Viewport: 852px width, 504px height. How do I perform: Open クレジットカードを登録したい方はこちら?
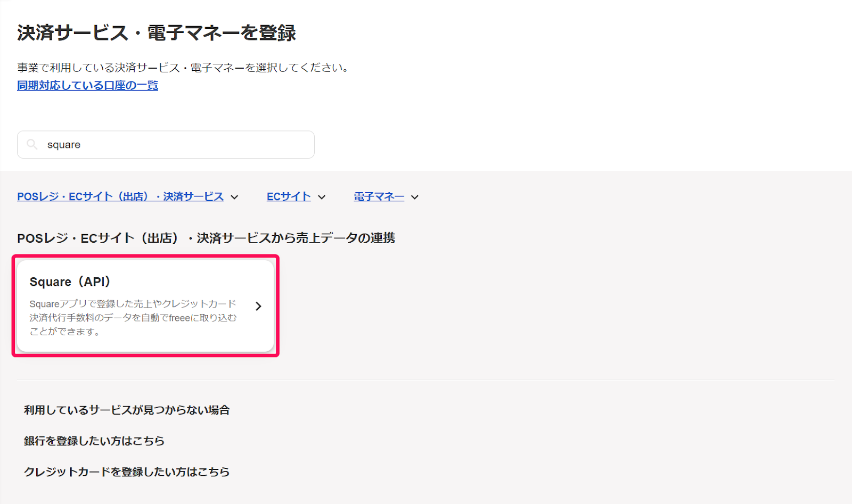[x=127, y=472]
